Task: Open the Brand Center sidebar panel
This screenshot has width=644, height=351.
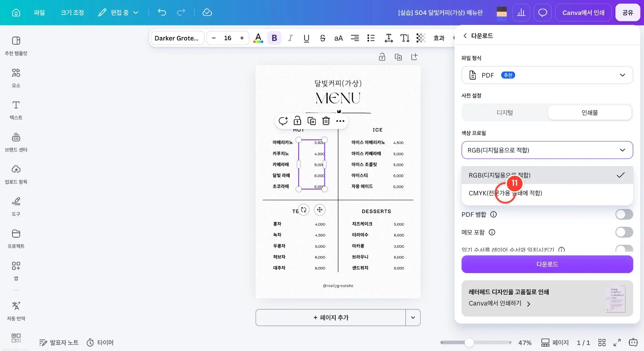Action: [16, 142]
